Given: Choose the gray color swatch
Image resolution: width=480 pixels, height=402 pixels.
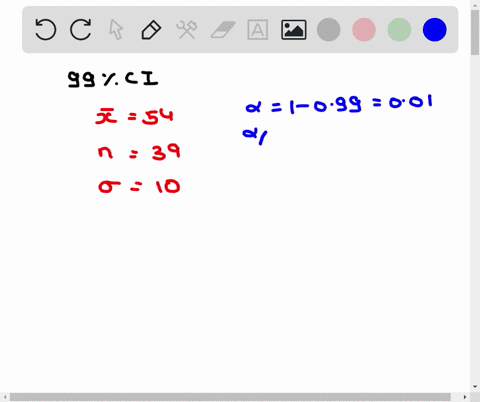Looking at the screenshot, I should click(x=329, y=30).
